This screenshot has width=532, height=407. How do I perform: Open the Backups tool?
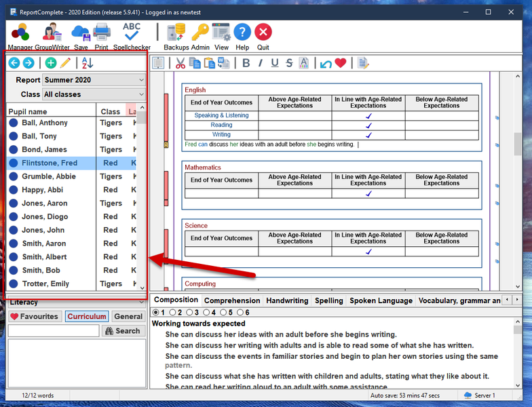tap(176, 37)
